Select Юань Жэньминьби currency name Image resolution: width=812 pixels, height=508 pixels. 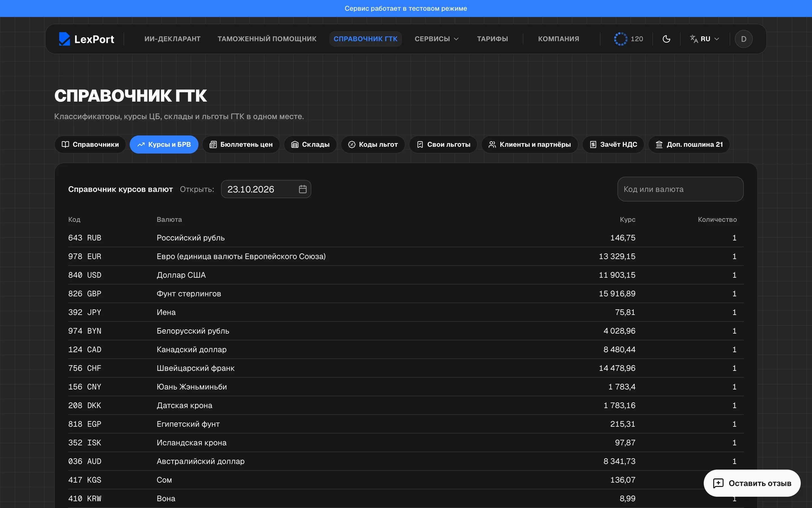(x=192, y=387)
